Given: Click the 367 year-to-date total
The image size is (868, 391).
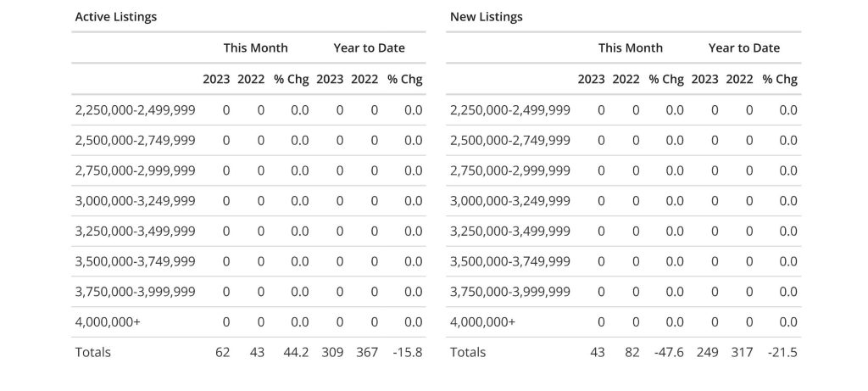Looking at the screenshot, I should point(364,352).
